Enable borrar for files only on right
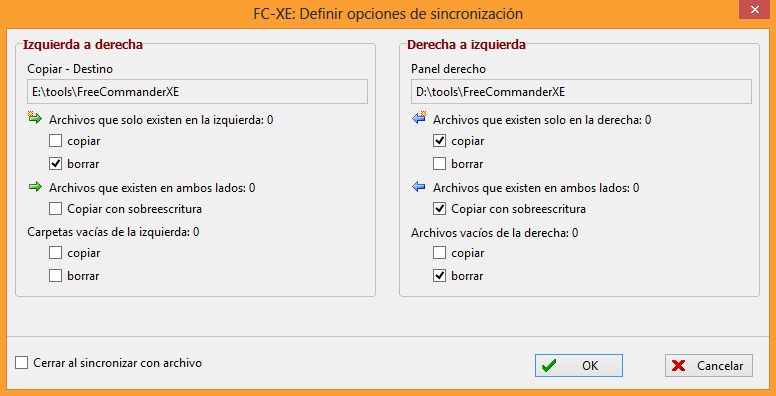Screen dimensions: 776x396 pyautogui.click(x=439, y=164)
